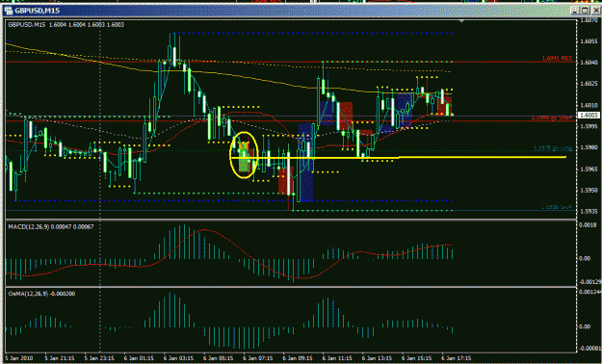Click the 1.6010 price scale label
The width and height of the screenshot is (602, 364).
pos(589,105)
